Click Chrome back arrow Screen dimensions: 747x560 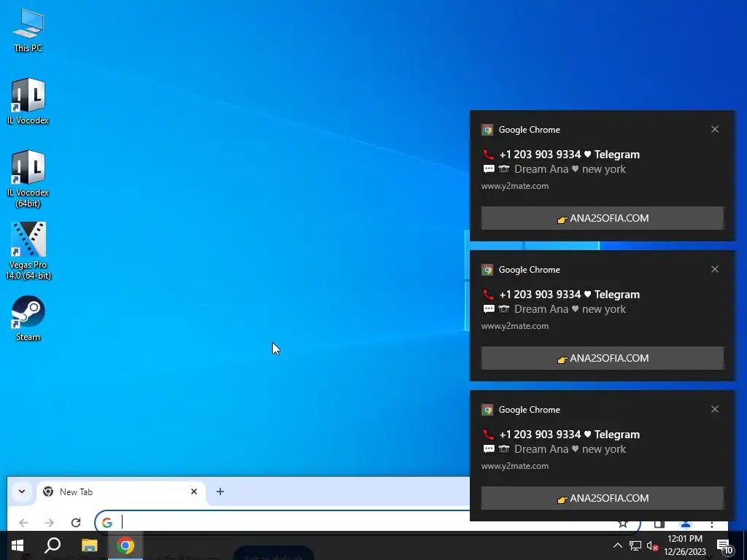23,522
